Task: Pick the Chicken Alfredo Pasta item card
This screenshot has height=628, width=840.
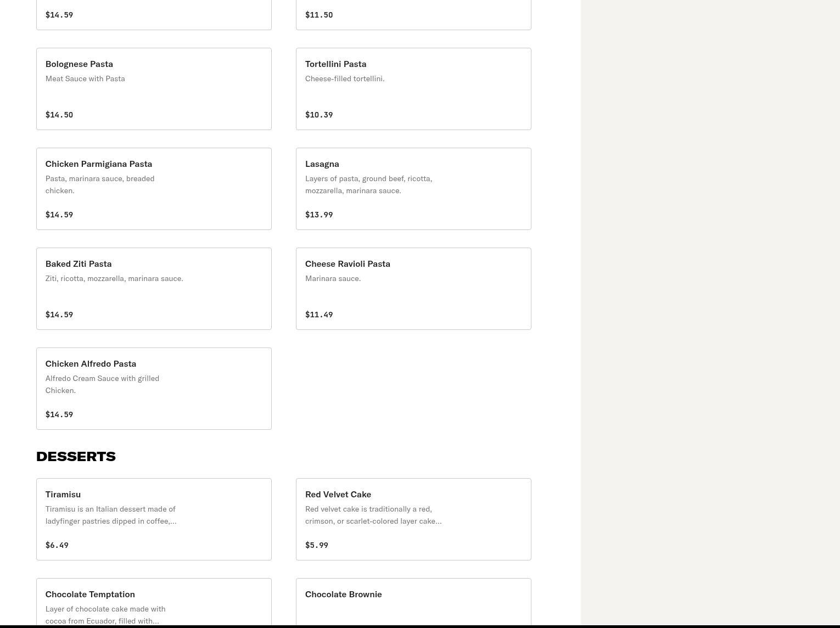Action: click(154, 389)
